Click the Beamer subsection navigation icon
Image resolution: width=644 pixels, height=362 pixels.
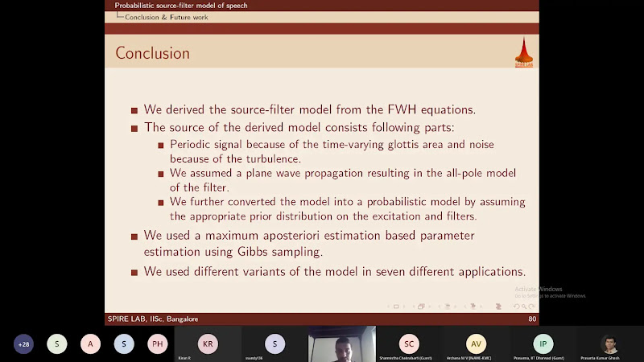pos(448,306)
